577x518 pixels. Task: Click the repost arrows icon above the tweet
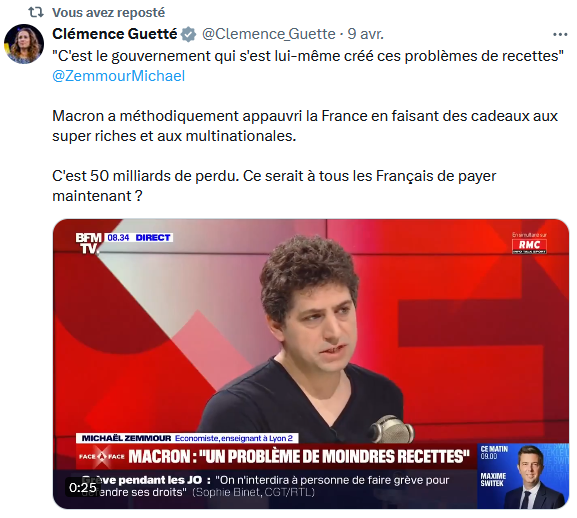[x=36, y=13]
